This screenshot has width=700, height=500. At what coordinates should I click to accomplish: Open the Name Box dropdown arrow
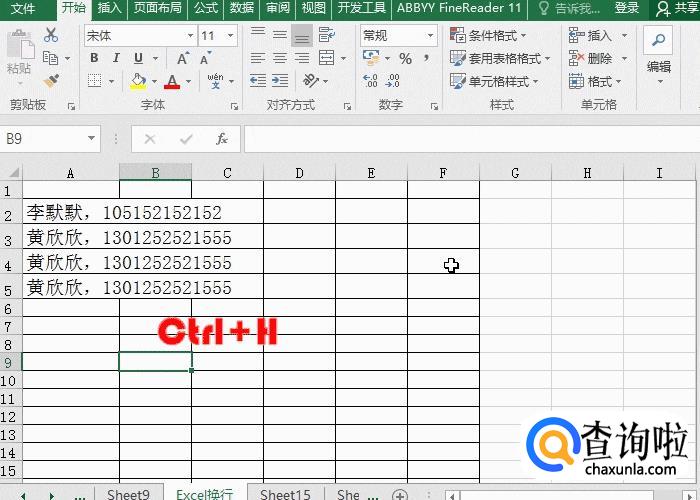click(91, 138)
